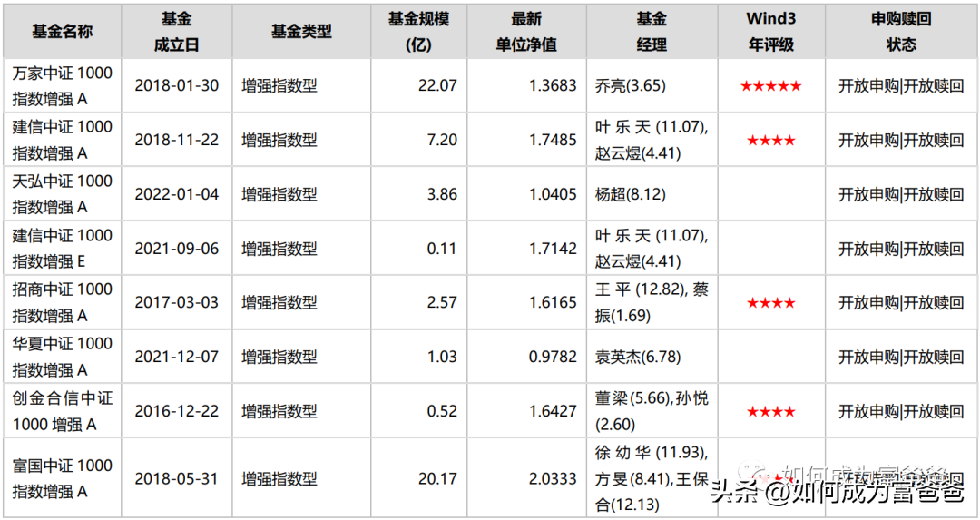Click fund size value 3.86
This screenshot has height=520, width=980.
(443, 194)
